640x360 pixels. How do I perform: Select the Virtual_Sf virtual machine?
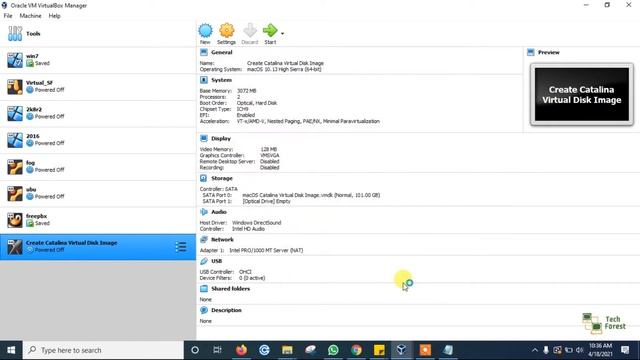pyautogui.click(x=98, y=87)
